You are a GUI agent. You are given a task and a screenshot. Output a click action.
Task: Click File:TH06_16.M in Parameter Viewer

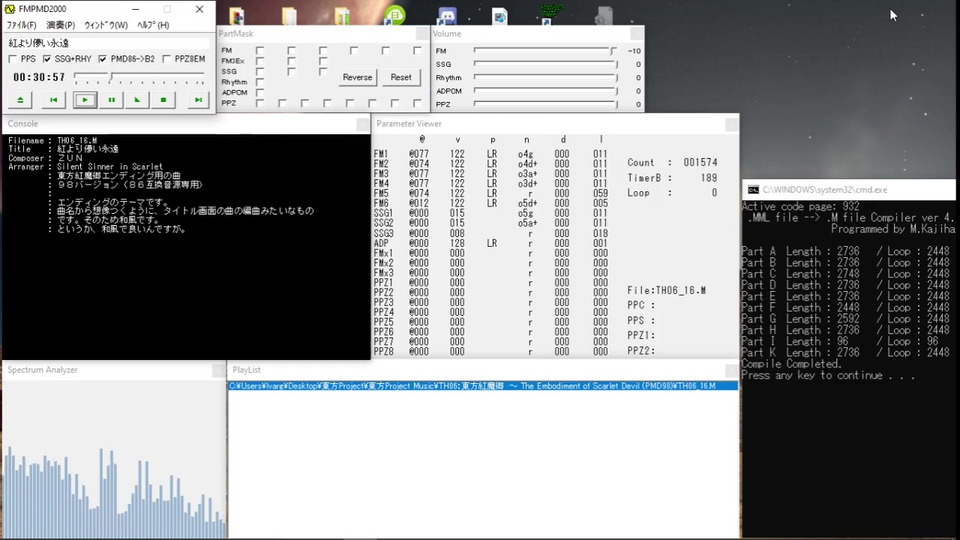[x=666, y=290]
